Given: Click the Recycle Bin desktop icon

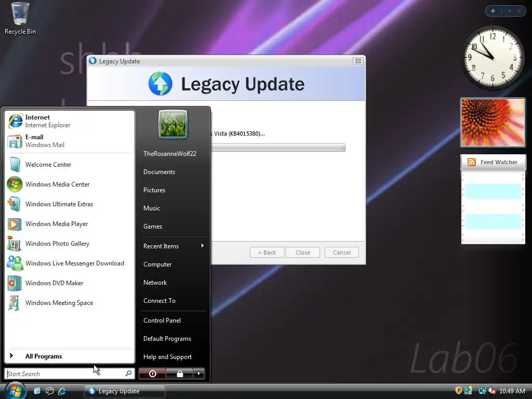Looking at the screenshot, I should coord(20,18).
